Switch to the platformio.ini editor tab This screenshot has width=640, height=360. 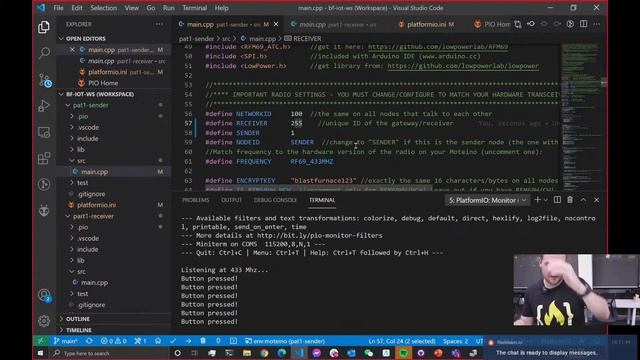(430, 24)
